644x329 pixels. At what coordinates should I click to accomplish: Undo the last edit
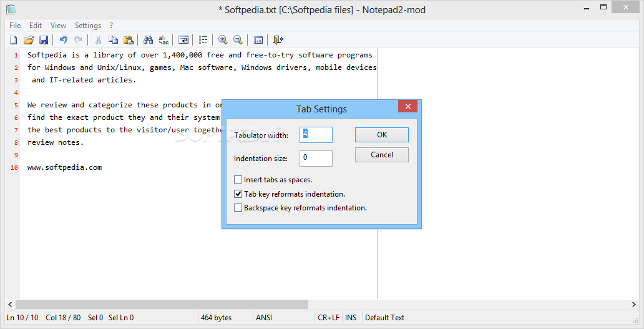(63, 40)
